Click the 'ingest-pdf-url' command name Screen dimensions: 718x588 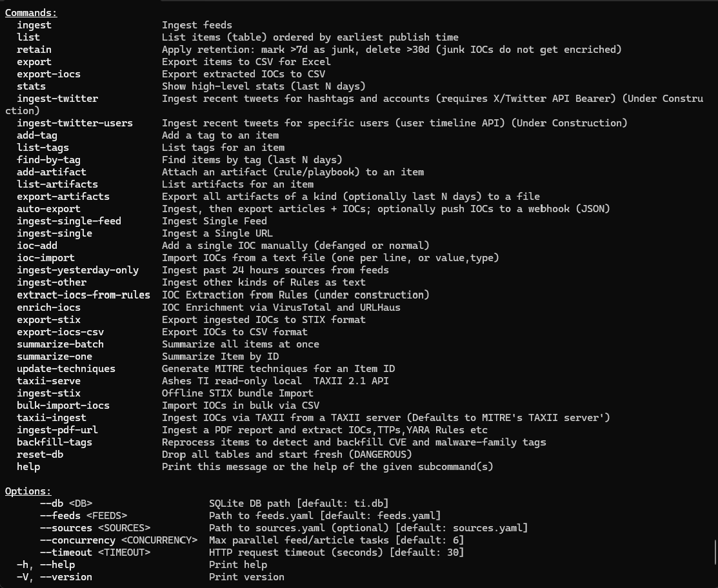tap(57, 430)
